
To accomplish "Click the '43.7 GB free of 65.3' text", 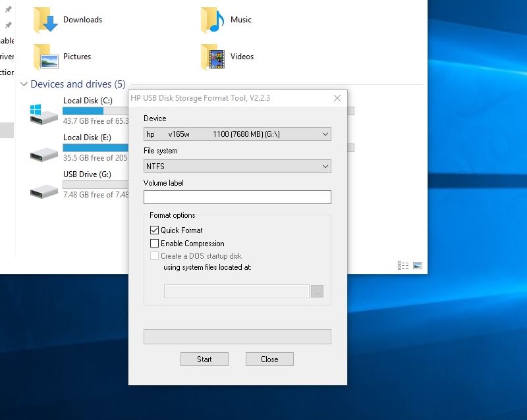I will click(x=96, y=121).
